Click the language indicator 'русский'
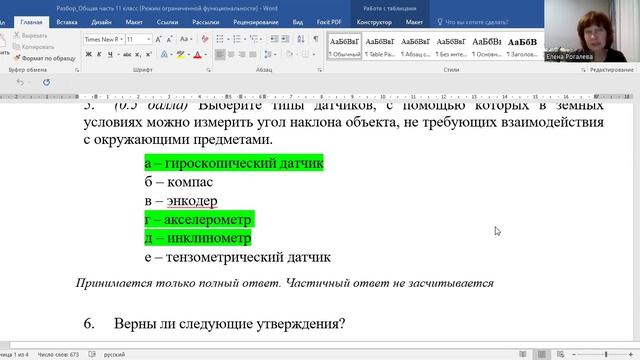 pyautogui.click(x=114, y=355)
